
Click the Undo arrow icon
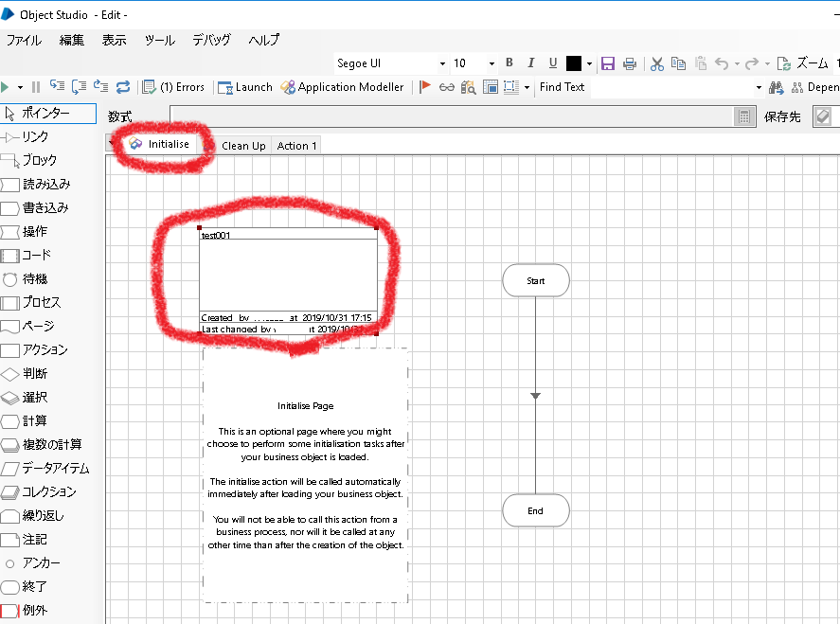tap(722, 63)
